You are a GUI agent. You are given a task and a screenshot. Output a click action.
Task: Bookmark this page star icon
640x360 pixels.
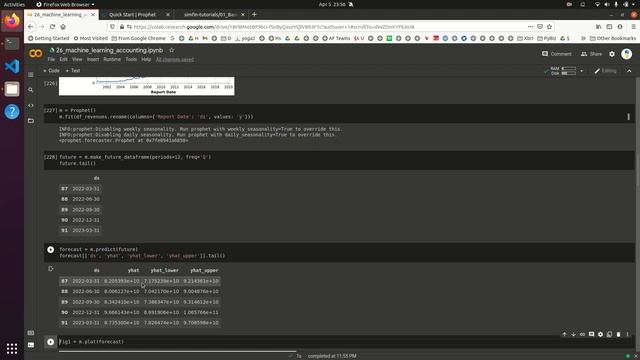click(x=549, y=27)
